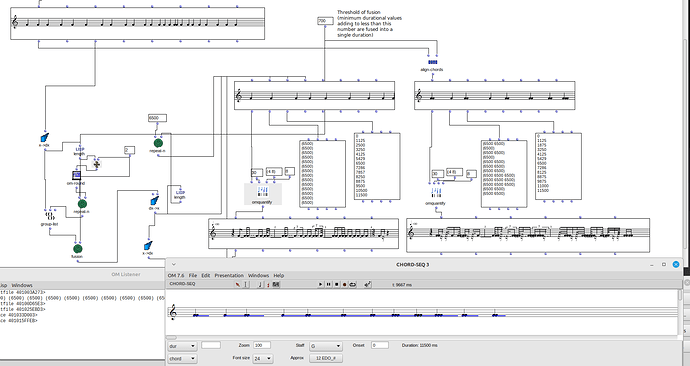Open the player settings icon
Screen dimensions: 690x366
click(x=368, y=285)
